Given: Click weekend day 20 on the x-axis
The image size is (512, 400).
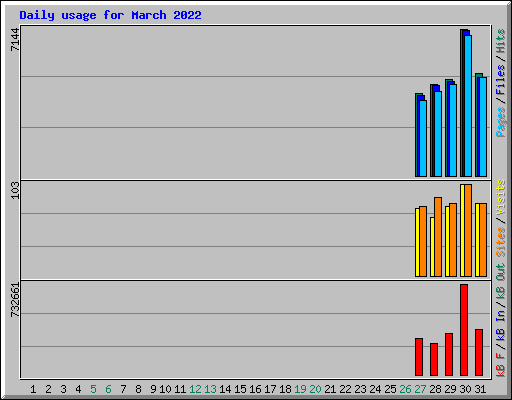Looking at the screenshot, I should [315, 389].
